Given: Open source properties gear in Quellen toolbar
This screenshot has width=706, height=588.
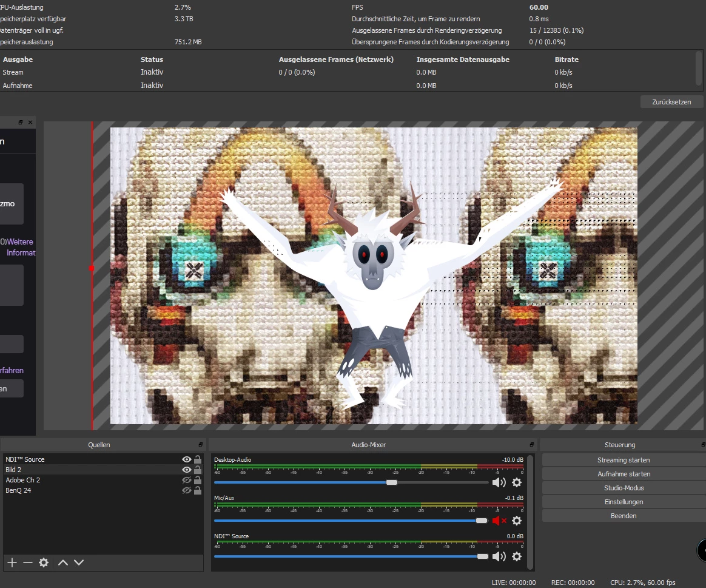Looking at the screenshot, I should 43,563.
